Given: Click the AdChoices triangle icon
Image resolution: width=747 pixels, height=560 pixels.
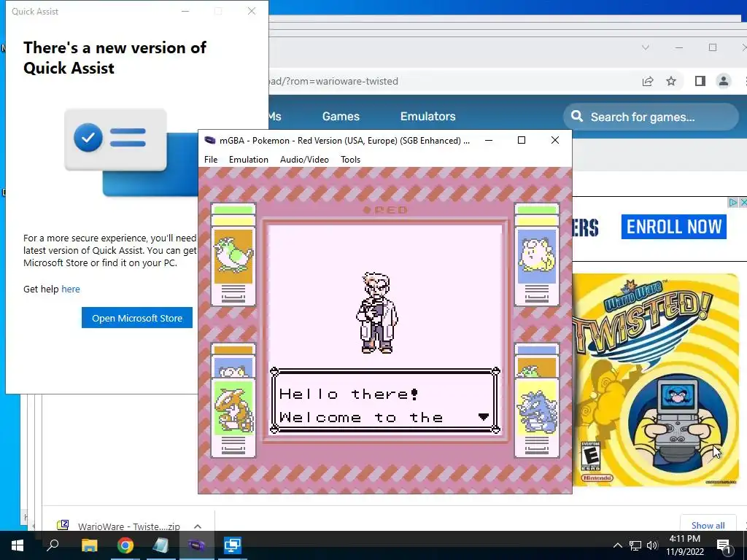Looking at the screenshot, I should click(732, 203).
